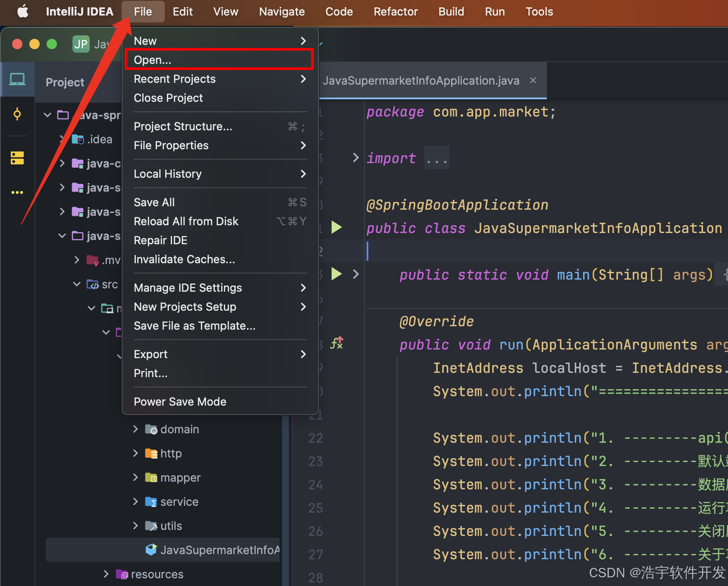Open the Tools menu
Image resolution: width=728 pixels, height=586 pixels.
(539, 12)
